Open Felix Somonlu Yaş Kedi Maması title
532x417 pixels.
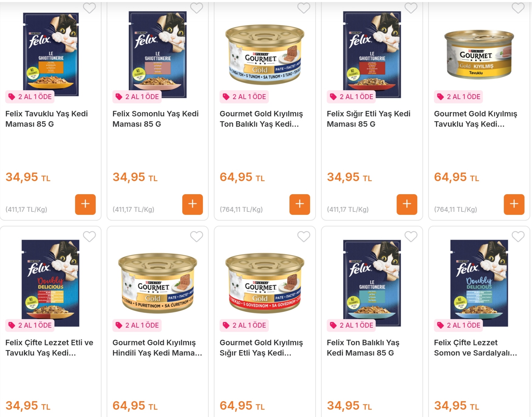point(155,119)
